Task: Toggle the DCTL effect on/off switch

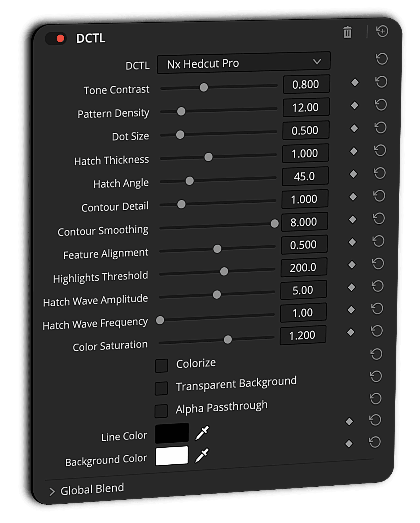Action: click(56, 39)
